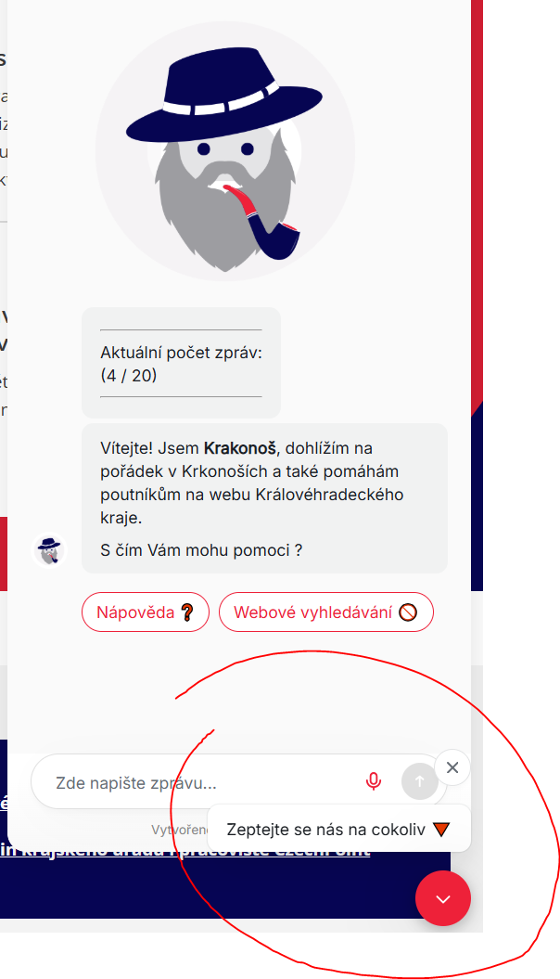This screenshot has width=560, height=979.
Task: Toggle Webové vyhledávání web search
Action: point(326,612)
